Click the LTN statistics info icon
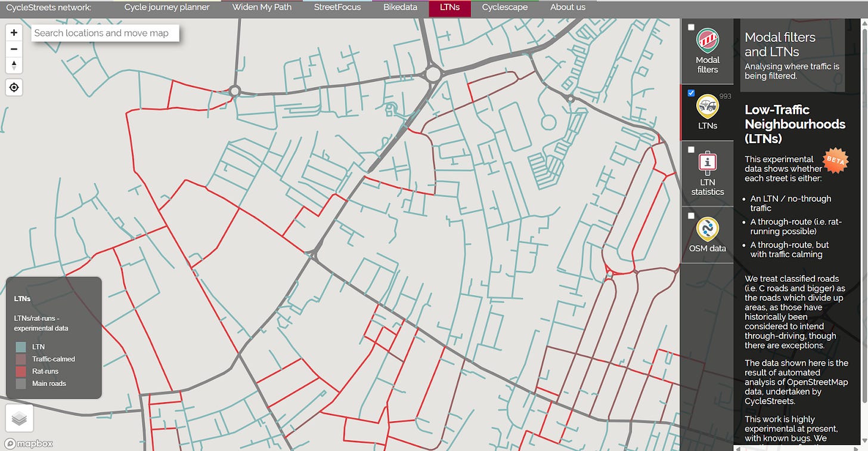This screenshot has width=868, height=451. [708, 163]
